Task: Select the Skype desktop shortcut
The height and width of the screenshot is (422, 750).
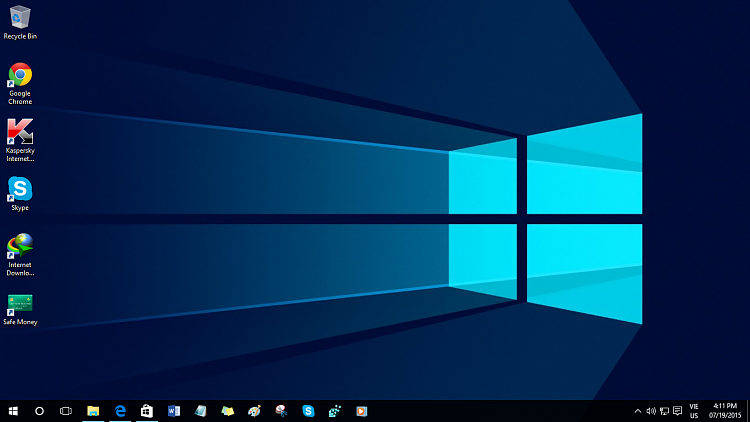Action: point(20,194)
